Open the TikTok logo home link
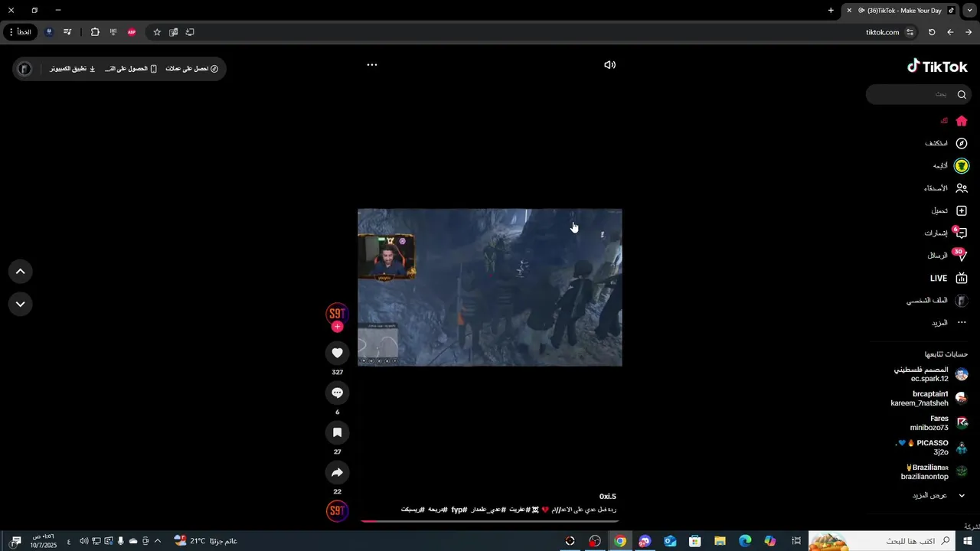The image size is (980, 551). (x=938, y=67)
